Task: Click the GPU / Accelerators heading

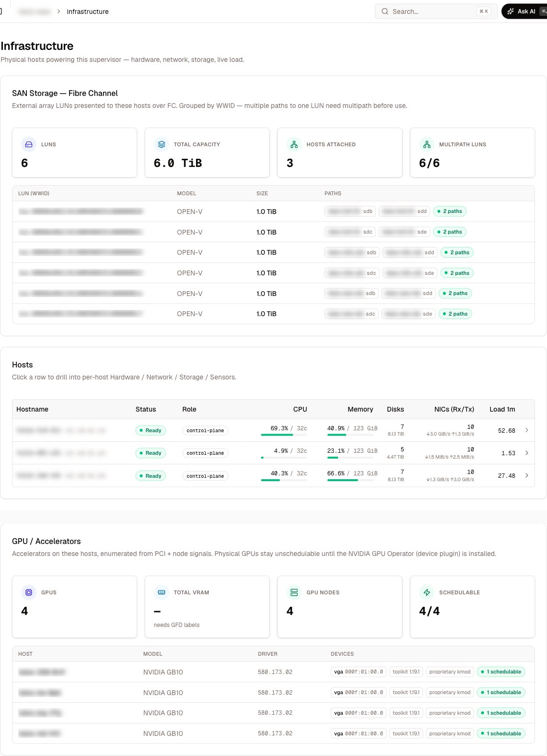Action: tap(47, 541)
